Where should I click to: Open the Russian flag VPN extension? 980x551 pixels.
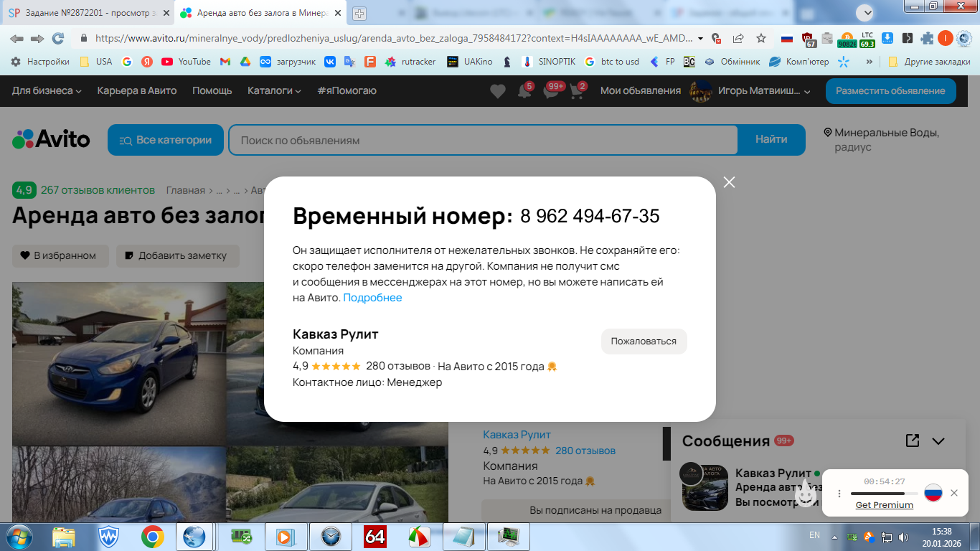click(x=787, y=39)
